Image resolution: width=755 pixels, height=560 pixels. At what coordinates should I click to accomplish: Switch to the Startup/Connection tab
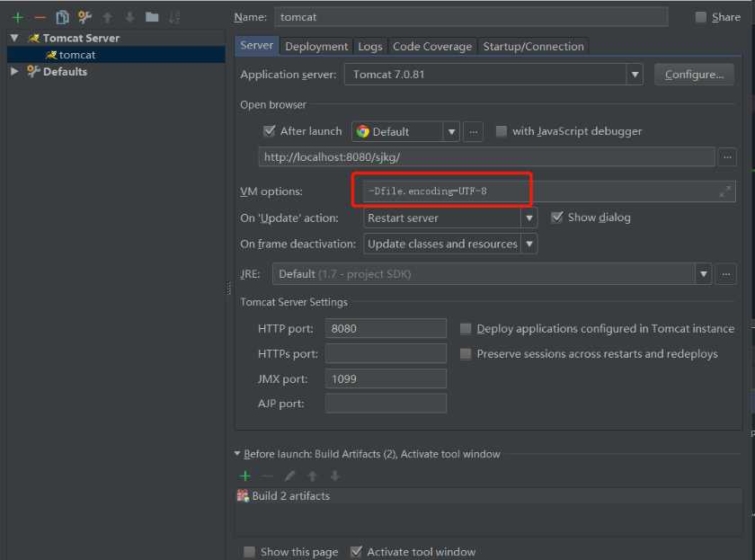tap(533, 47)
